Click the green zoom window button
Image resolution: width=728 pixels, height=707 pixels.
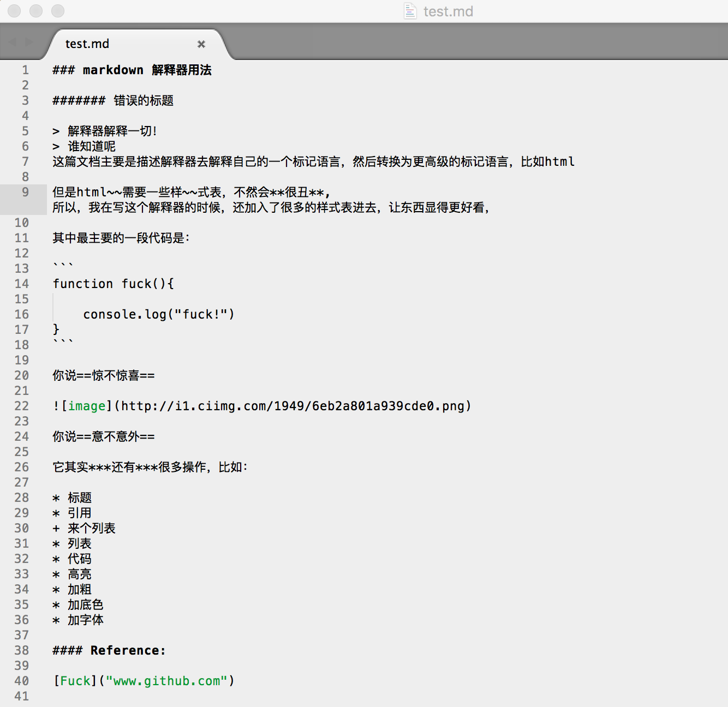coord(58,11)
